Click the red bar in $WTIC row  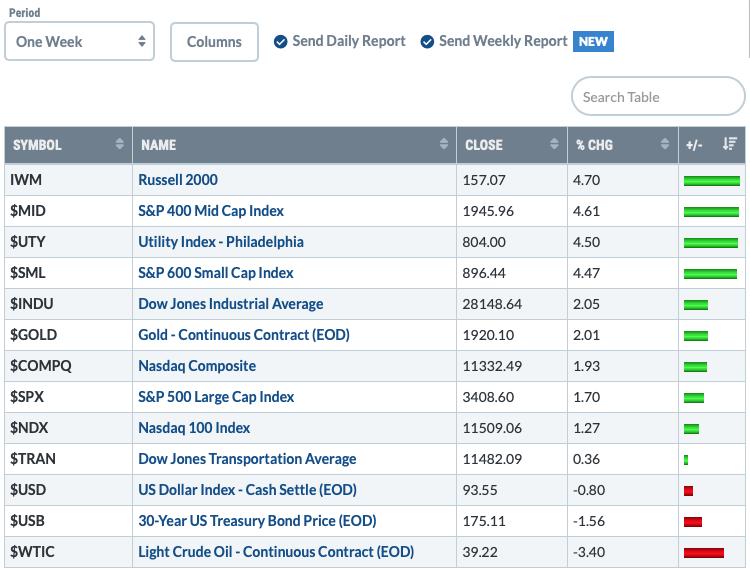pos(704,553)
